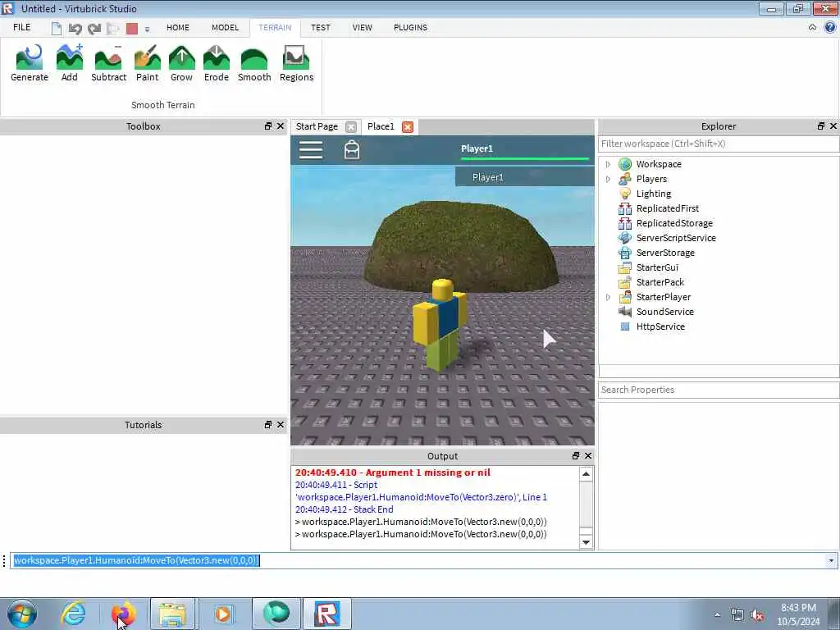The image size is (840, 630).
Task: Switch to the Place1 tab
Action: click(381, 126)
